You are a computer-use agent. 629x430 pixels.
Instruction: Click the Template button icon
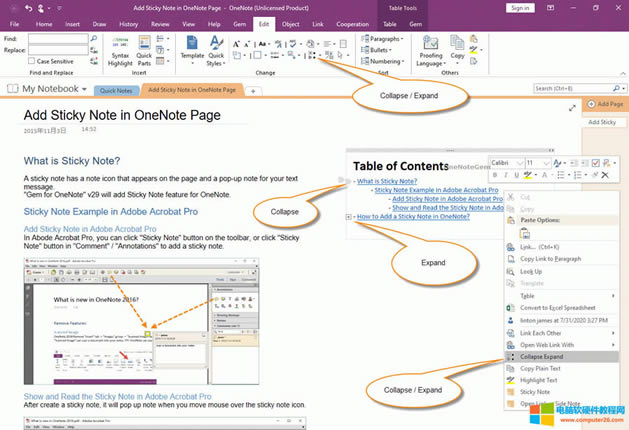coord(191,46)
